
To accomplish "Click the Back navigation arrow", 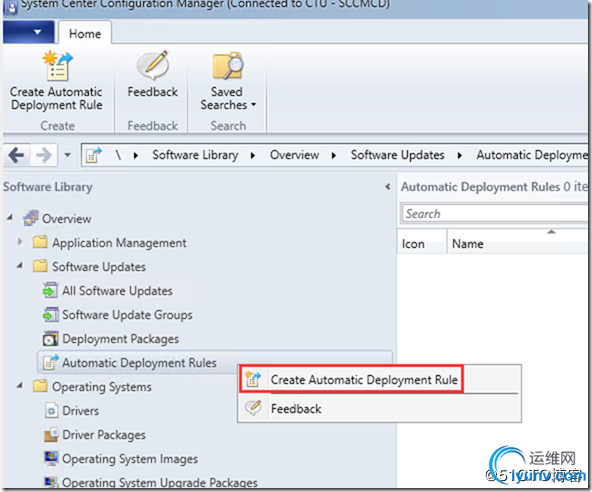I will point(17,155).
